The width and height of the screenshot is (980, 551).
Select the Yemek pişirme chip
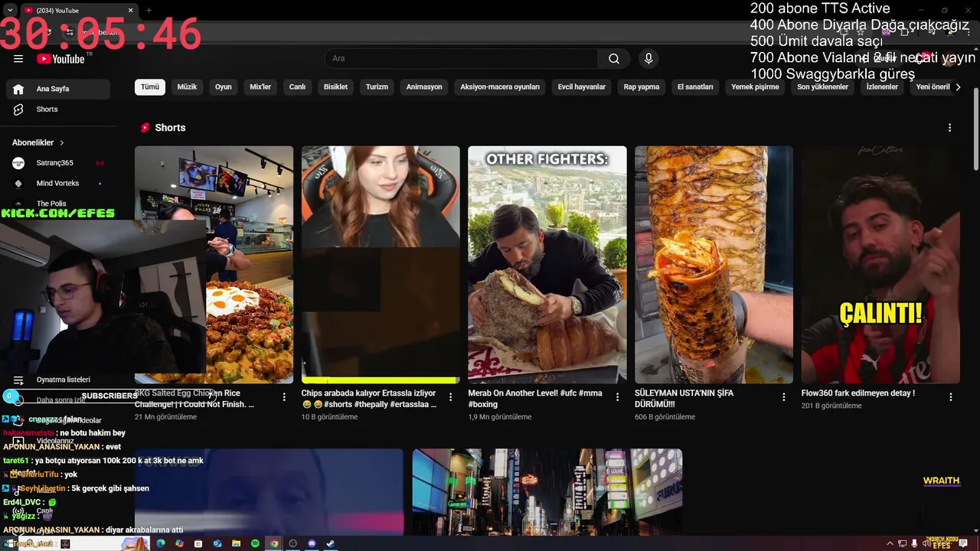755,87
